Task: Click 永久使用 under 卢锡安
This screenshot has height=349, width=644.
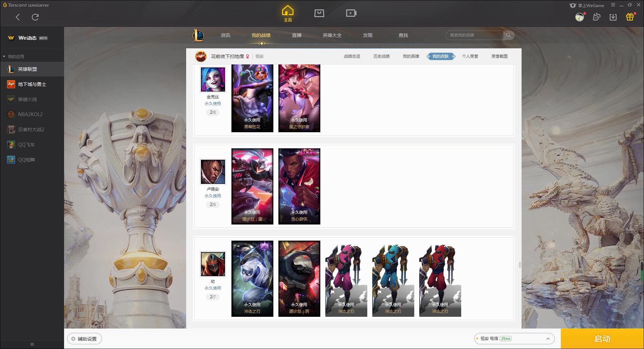Action: pyautogui.click(x=213, y=196)
